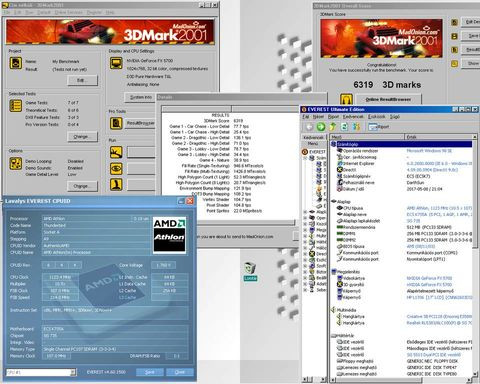Select the Operációs rendszer row
Screen dimensions: 480x384
pos(402,151)
